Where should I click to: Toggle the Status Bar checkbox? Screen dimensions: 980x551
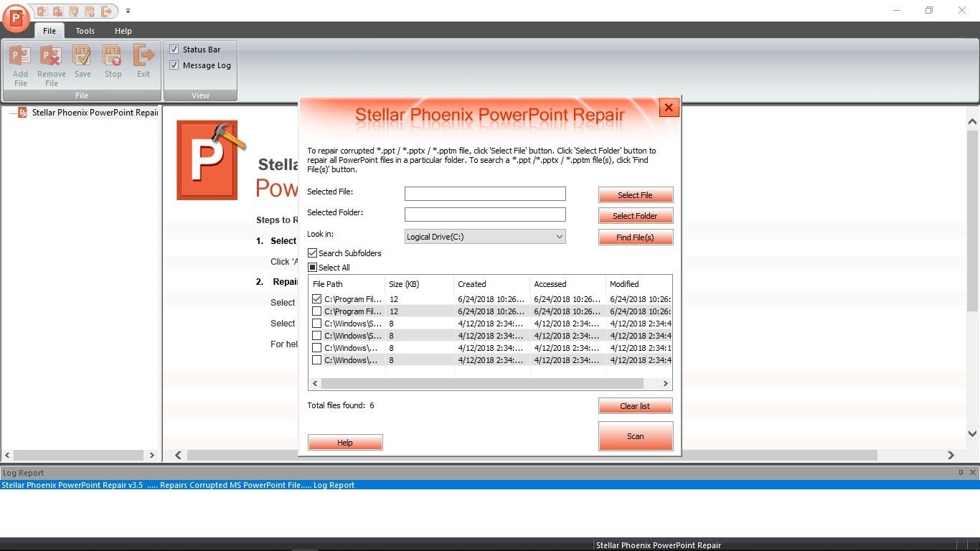click(x=174, y=50)
